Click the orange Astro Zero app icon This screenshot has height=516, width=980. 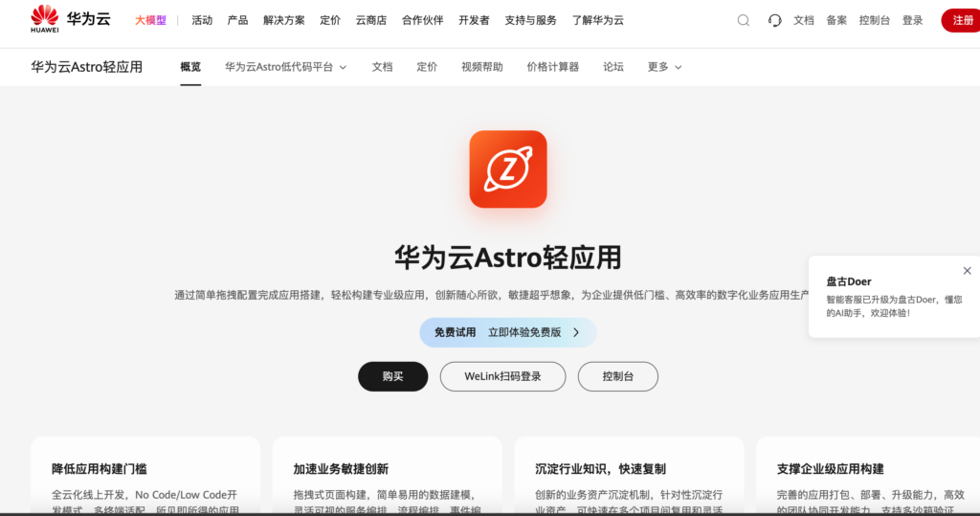[x=508, y=168]
